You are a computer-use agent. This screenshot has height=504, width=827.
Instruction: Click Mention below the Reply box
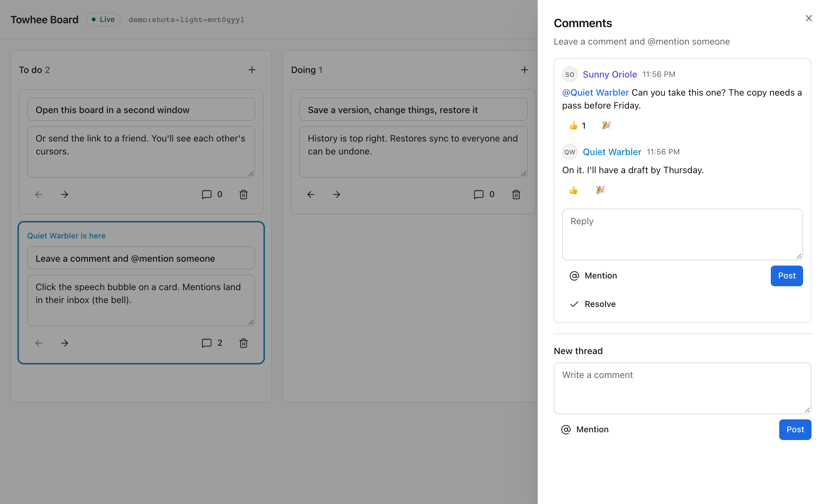point(593,276)
